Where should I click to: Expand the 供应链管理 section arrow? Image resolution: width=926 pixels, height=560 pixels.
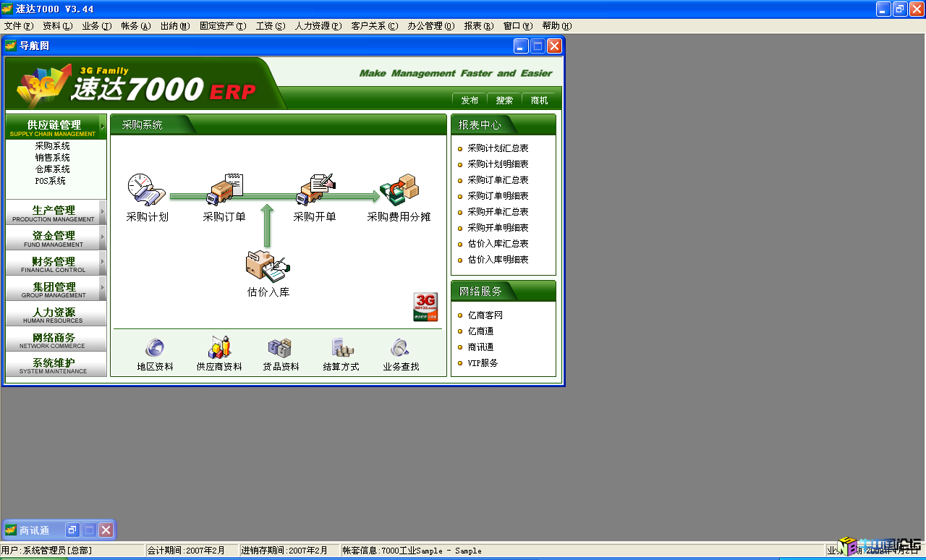(102, 127)
